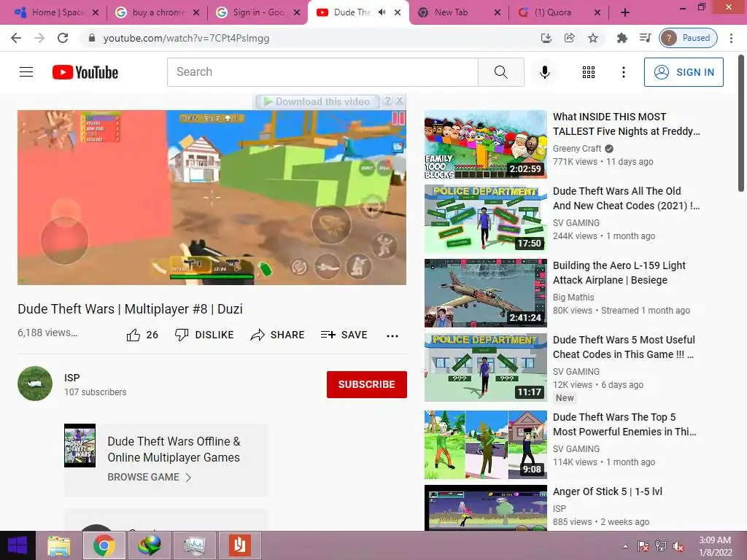
Task: Show hidden tray icons arrow
Action: tap(625, 546)
